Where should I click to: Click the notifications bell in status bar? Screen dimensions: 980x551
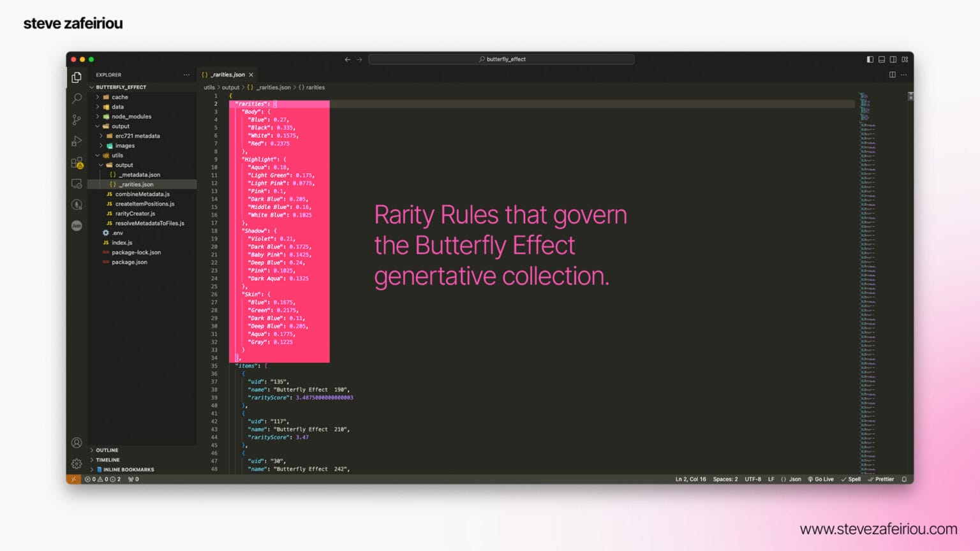904,480
